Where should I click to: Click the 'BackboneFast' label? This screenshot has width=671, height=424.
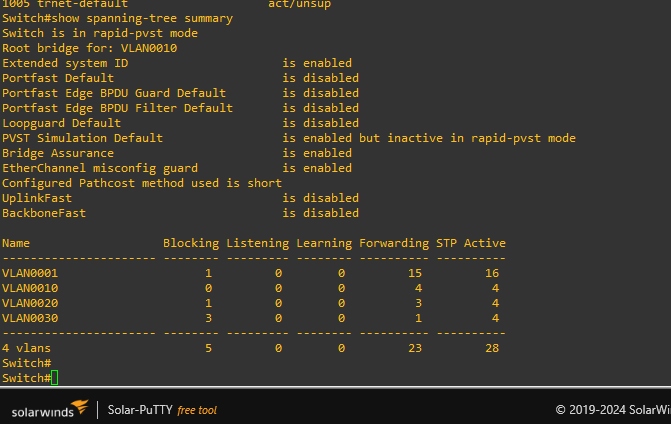44,213
